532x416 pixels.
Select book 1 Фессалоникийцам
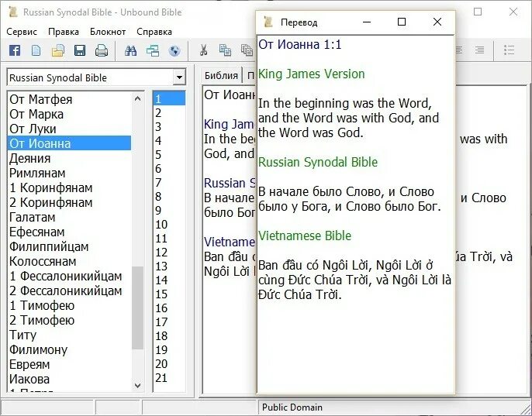[69, 276]
